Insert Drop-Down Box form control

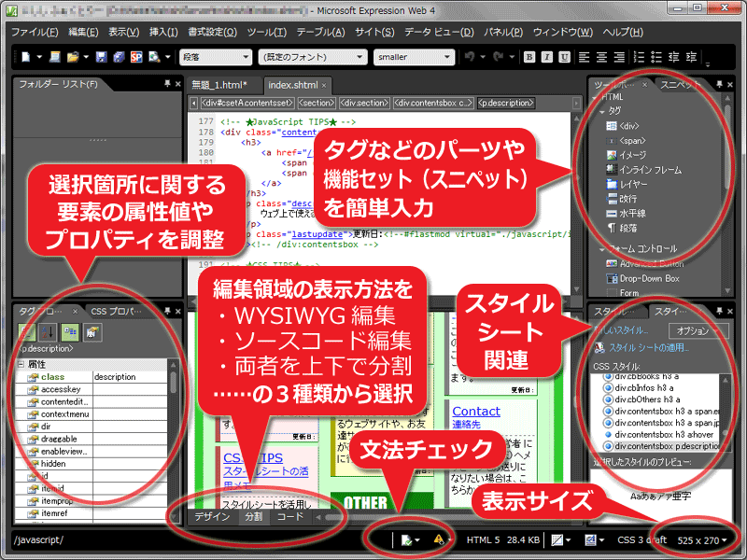pyautogui.click(x=642, y=278)
